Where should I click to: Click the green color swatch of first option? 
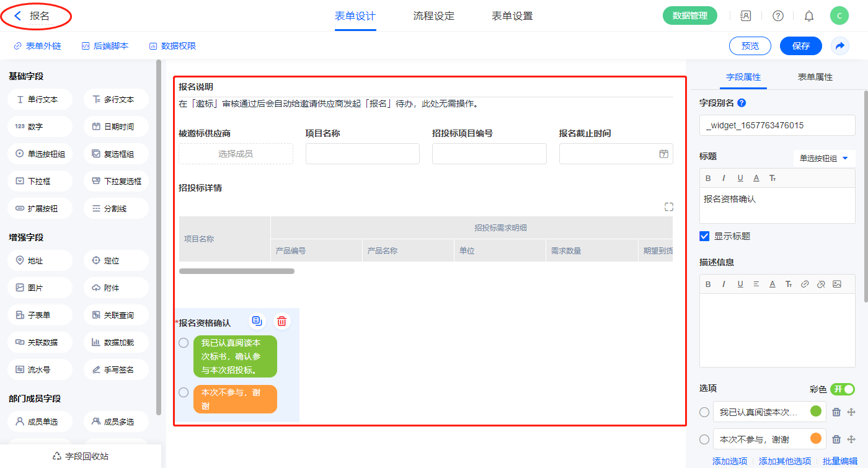coord(815,412)
